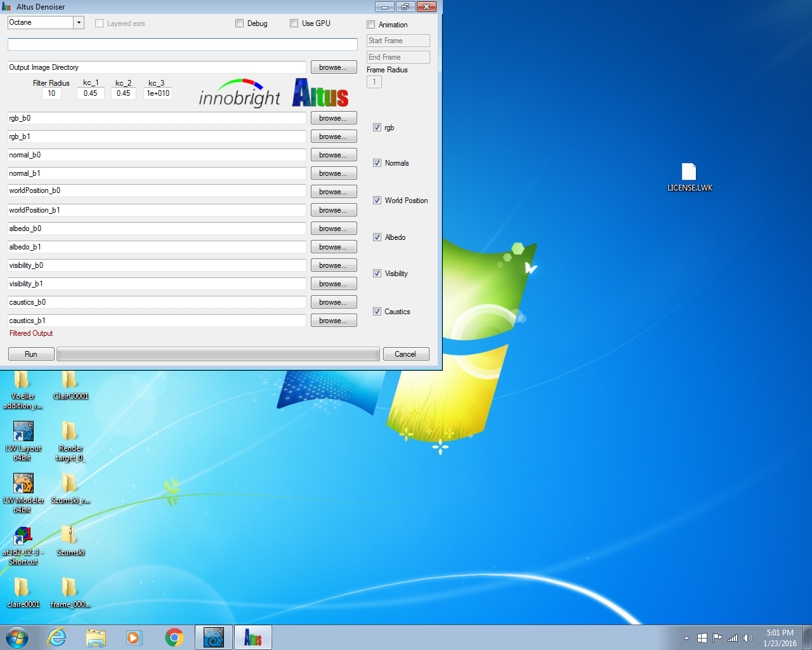Open the Szumski zipped folder icon
Image resolution: width=812 pixels, height=650 pixels.
[70, 540]
